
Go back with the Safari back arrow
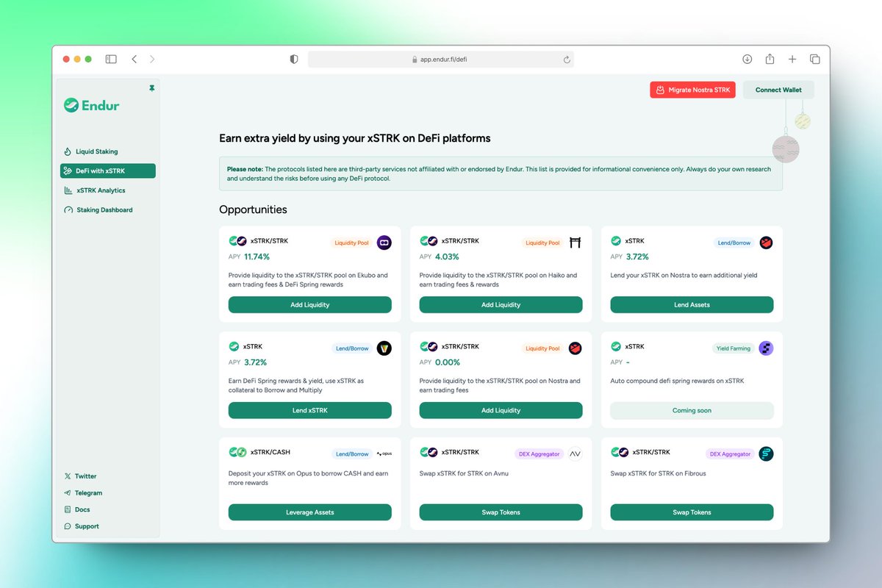point(135,59)
